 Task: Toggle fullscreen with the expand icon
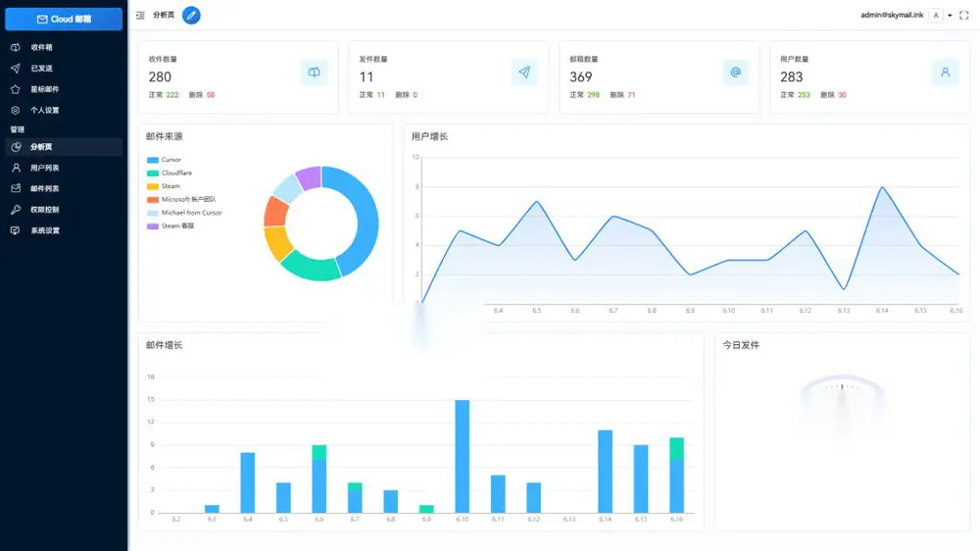pos(964,16)
